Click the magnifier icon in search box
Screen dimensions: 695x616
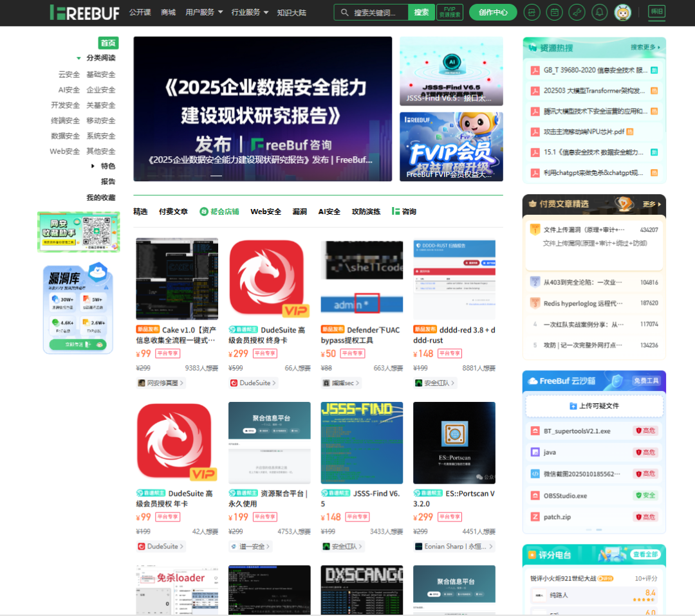point(344,12)
